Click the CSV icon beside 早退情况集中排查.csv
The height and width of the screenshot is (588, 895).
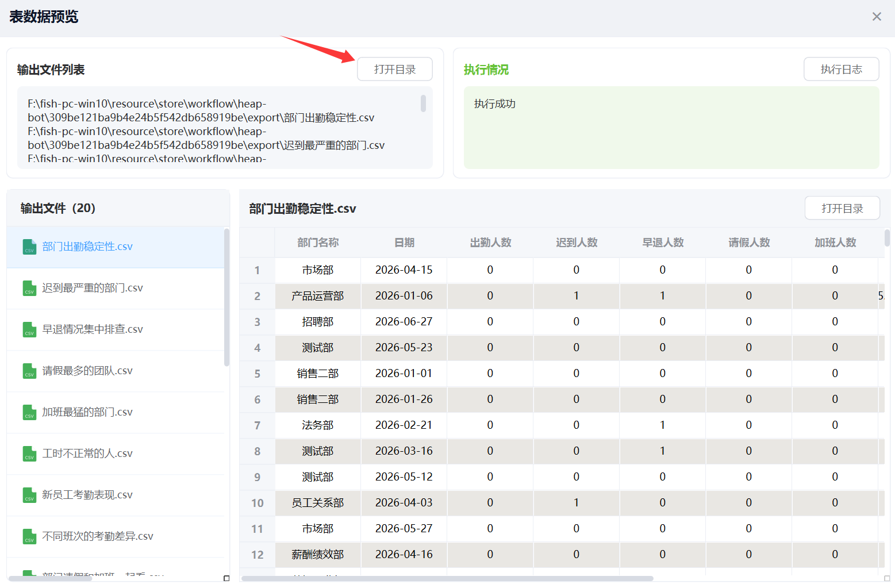click(x=29, y=330)
